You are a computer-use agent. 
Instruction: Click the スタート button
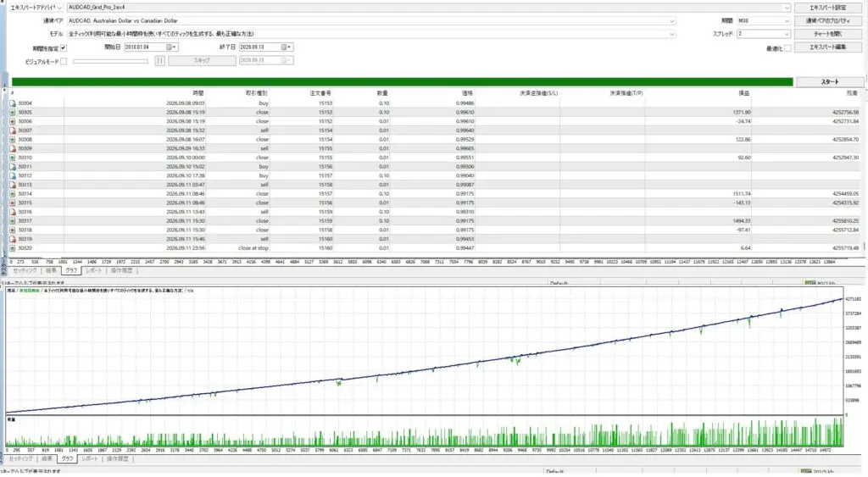pyautogui.click(x=829, y=82)
